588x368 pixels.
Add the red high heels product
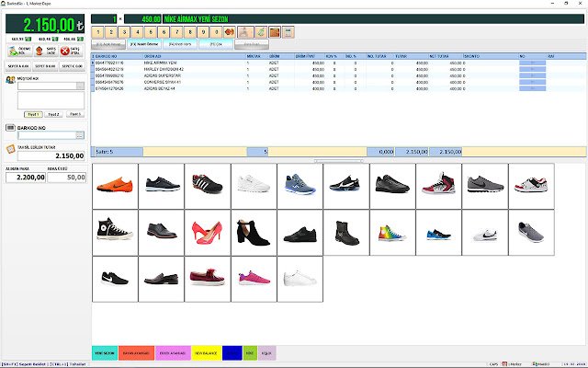[x=208, y=233]
